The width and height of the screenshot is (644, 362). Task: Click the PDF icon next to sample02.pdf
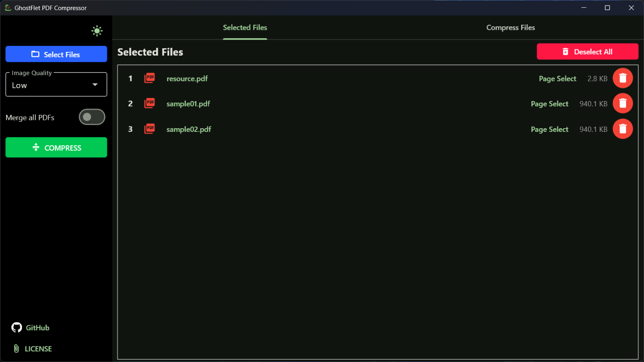(149, 129)
